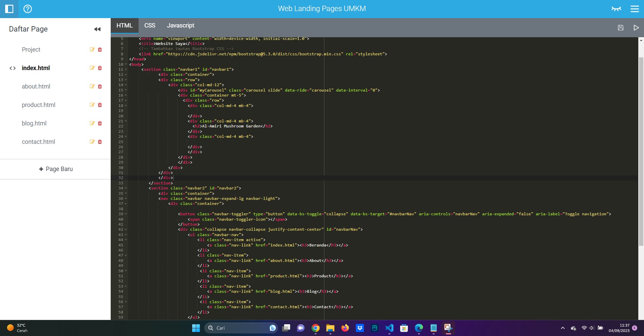Collapse the Daftar Page panel
This screenshot has height=336, width=644.
click(x=97, y=29)
